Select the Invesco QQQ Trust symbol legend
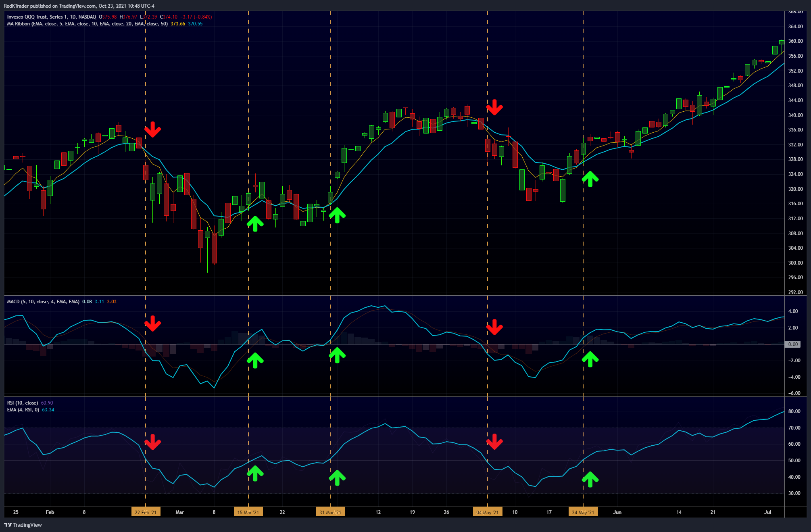Image resolution: width=811 pixels, height=532 pixels. pos(51,17)
